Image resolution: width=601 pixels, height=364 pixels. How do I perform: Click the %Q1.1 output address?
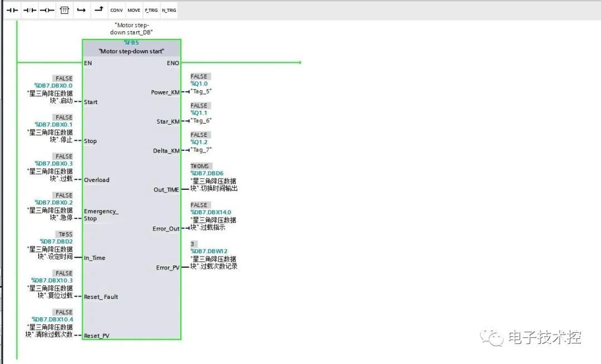[x=199, y=112]
